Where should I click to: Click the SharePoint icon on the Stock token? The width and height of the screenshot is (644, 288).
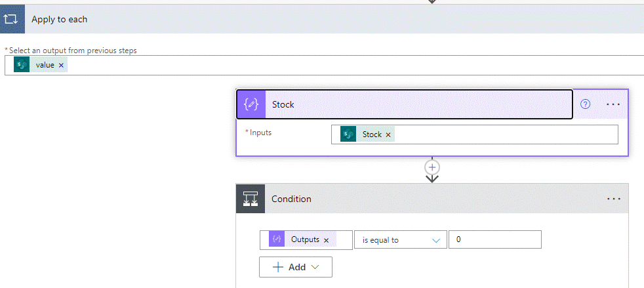(348, 134)
